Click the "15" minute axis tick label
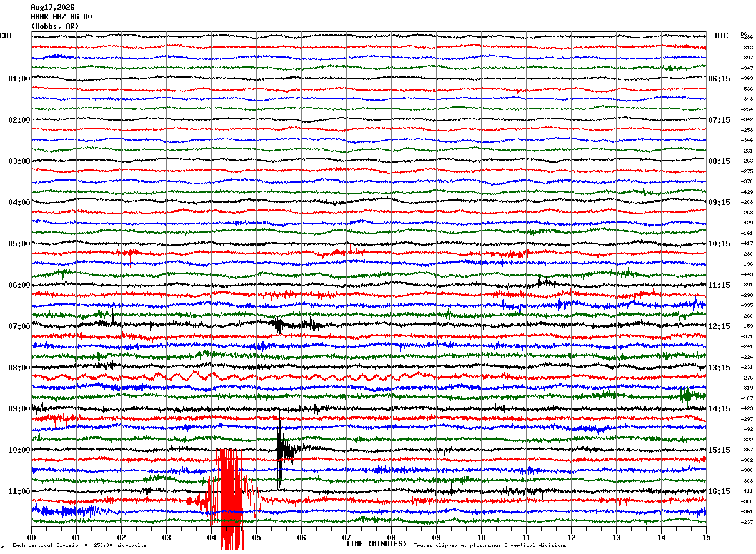This screenshot has height=554, width=756. click(706, 537)
